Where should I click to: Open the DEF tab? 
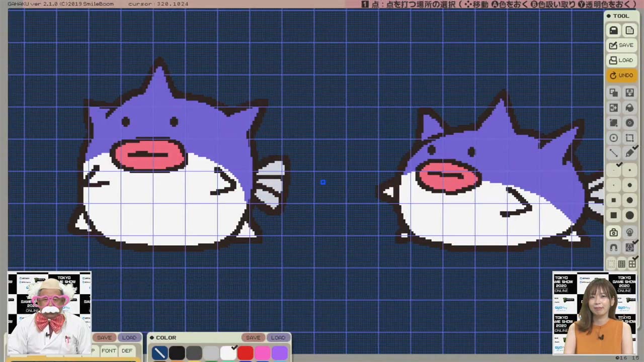(127, 350)
